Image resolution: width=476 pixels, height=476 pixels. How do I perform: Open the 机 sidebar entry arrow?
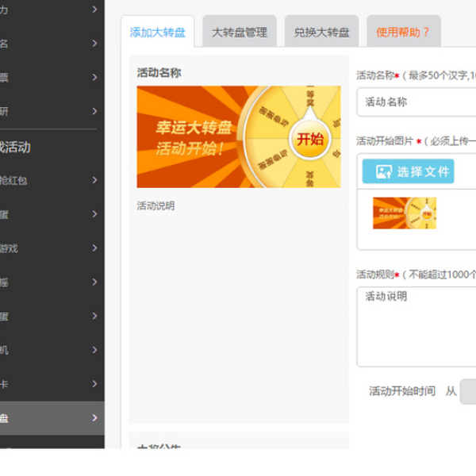pyautogui.click(x=94, y=350)
